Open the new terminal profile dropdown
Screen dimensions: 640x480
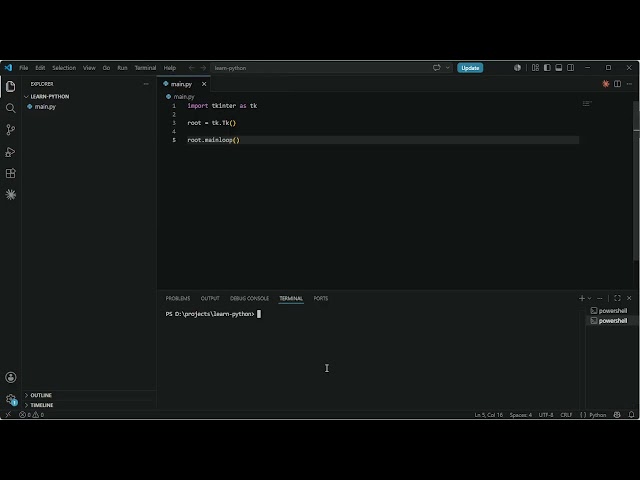point(589,298)
